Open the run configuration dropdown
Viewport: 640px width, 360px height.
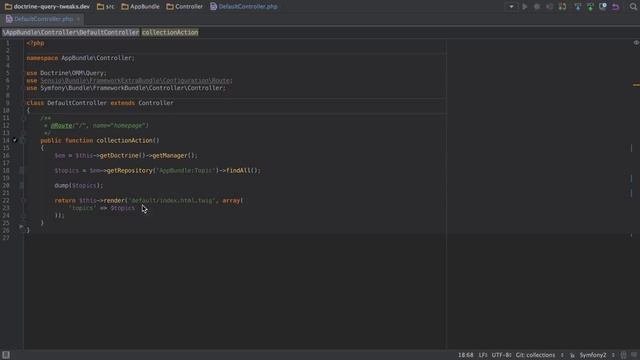pos(511,7)
